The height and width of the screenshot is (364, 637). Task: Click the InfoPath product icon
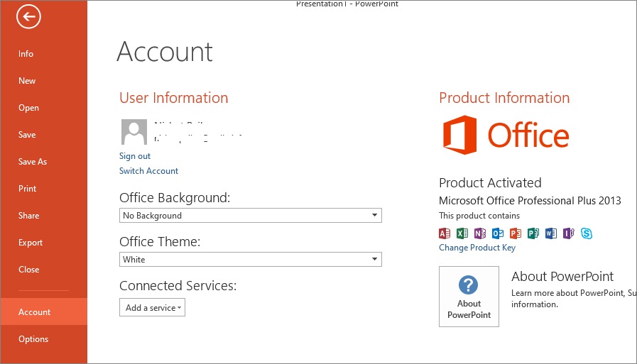click(569, 233)
